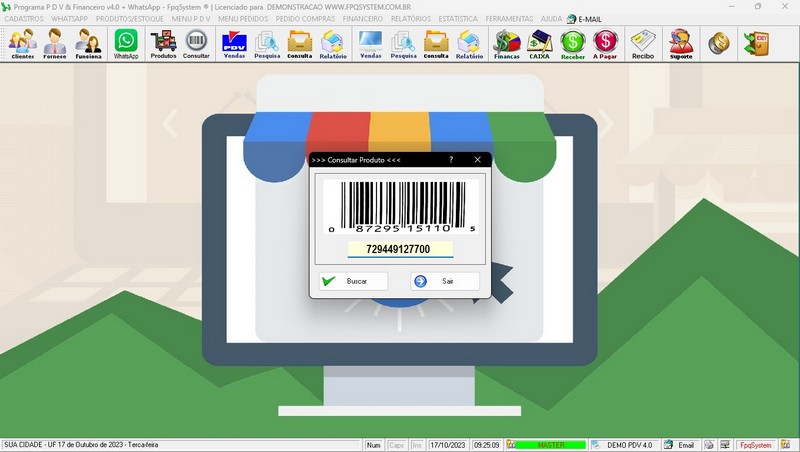Open the E-MAIL menu item

point(584,19)
